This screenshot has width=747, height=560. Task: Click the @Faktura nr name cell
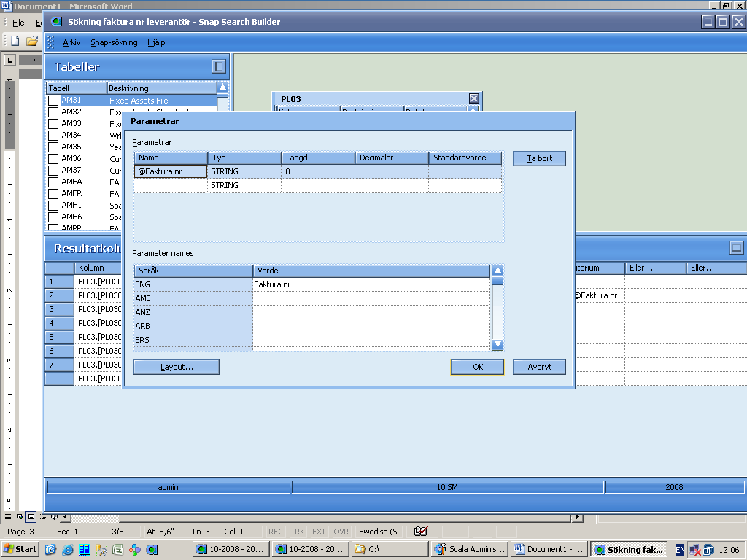coord(171,171)
